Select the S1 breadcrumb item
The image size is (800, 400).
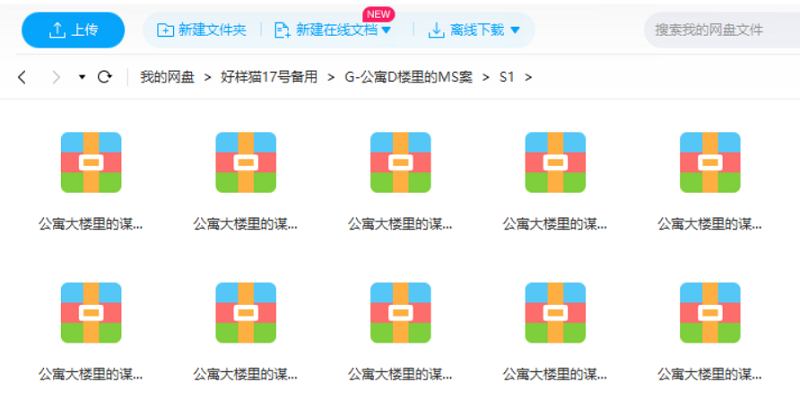506,77
